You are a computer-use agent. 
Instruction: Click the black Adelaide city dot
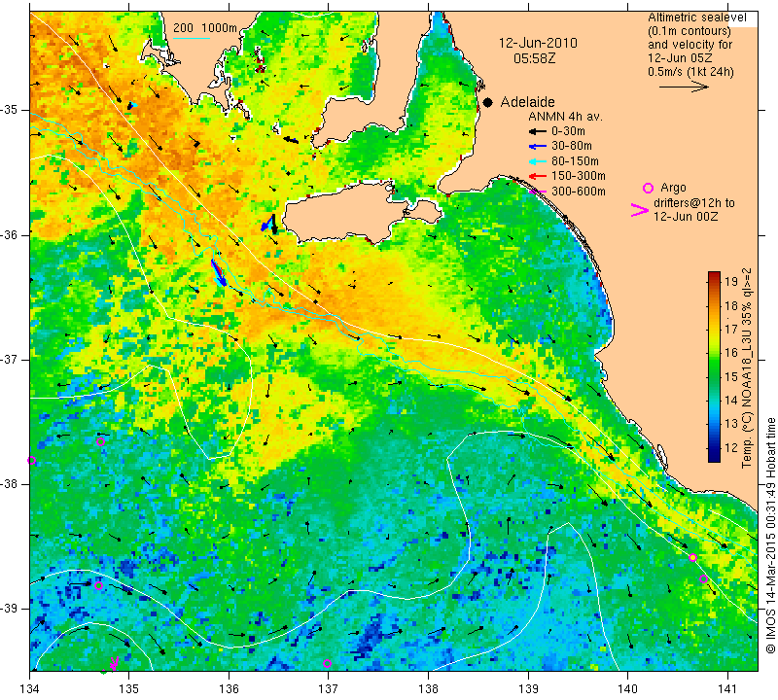488,102
